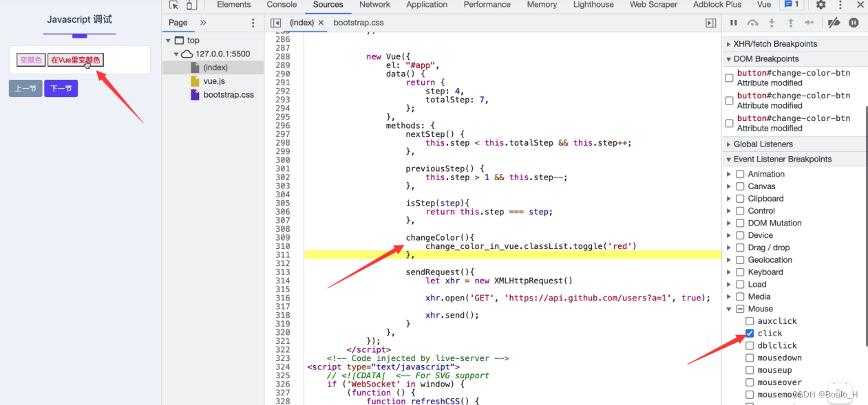Check the Clipboard event breakpoints box
868x405 pixels.
(740, 199)
